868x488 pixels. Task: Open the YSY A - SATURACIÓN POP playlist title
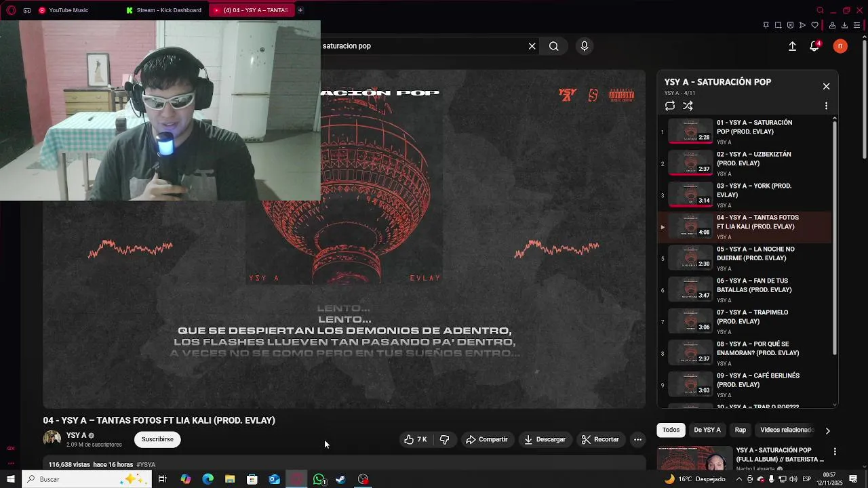click(717, 82)
